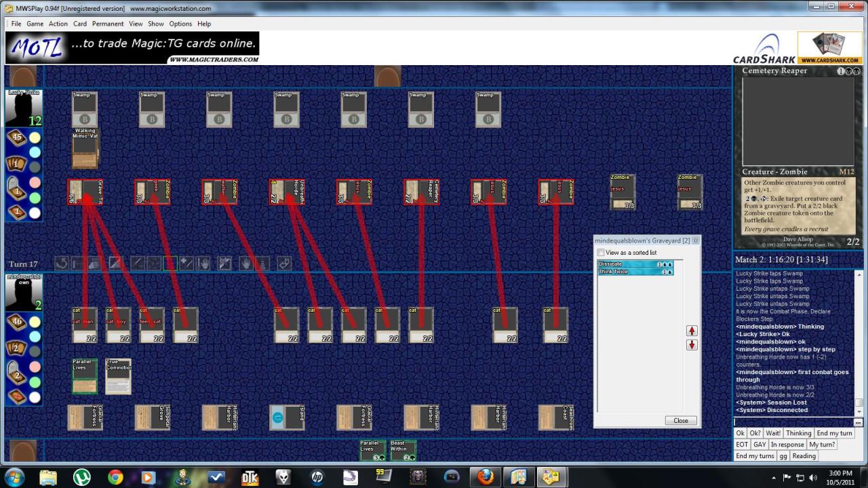Open uTorrent from the taskbar
The image size is (868, 488).
point(82,477)
